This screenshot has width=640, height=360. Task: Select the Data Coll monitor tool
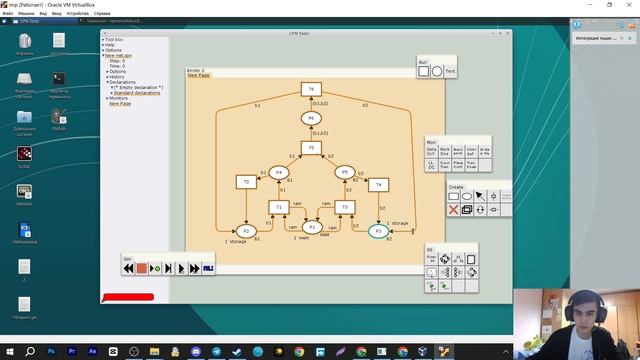coord(431,152)
